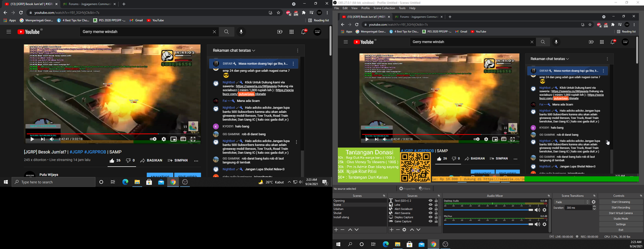The image size is (644, 249).
Task: Open YouTube account avatar menu
Action: click(x=317, y=32)
